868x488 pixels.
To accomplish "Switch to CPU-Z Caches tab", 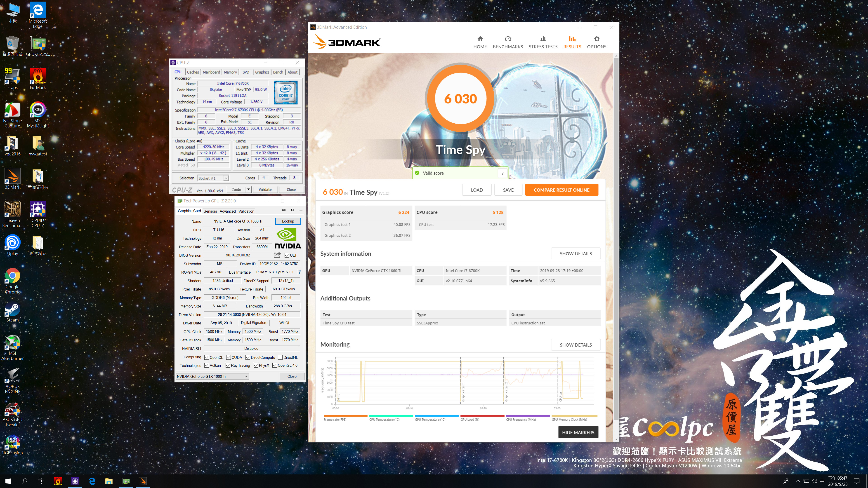I will [193, 72].
